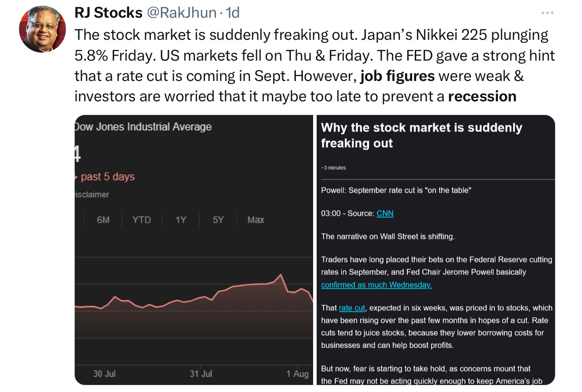The image size is (582, 392).
Task: Click the 31 Jul date marker
Action: 201,374
